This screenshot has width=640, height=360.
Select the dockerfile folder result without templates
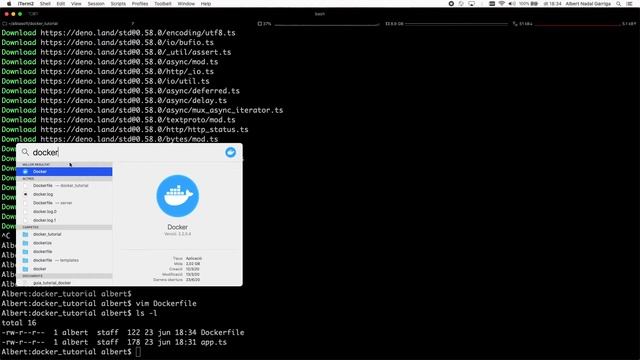64,251
